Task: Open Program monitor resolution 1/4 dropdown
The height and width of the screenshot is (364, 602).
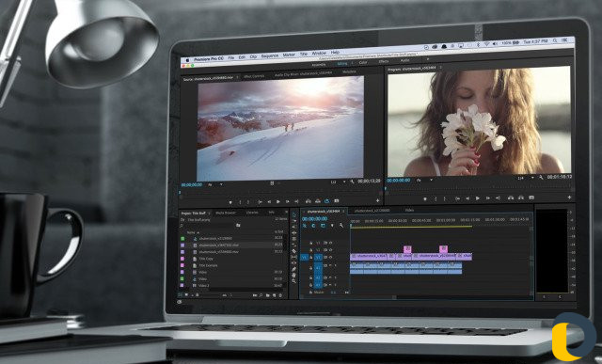Action: coord(525,178)
